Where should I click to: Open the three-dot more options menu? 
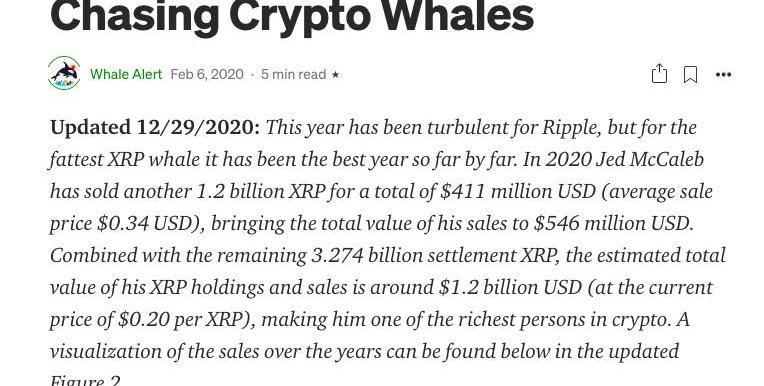coord(723,75)
